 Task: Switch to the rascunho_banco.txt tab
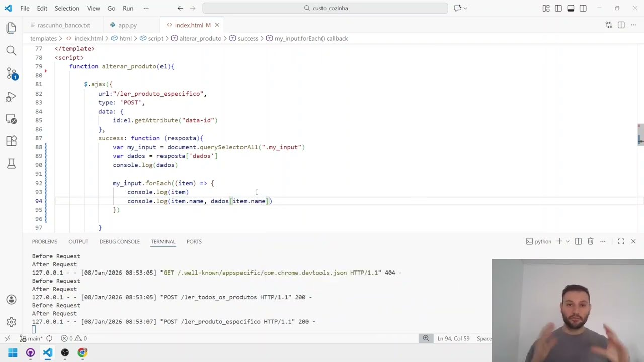pos(63,25)
